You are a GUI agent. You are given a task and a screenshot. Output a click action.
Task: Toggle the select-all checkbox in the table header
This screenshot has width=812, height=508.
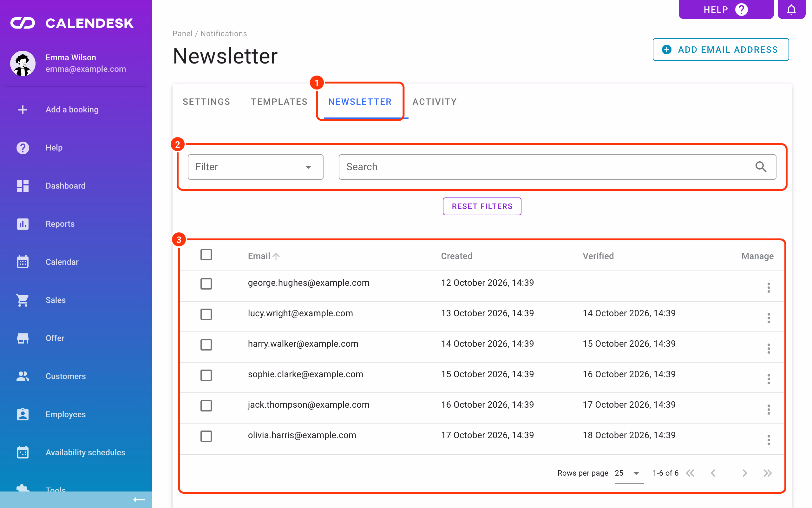coord(206,255)
